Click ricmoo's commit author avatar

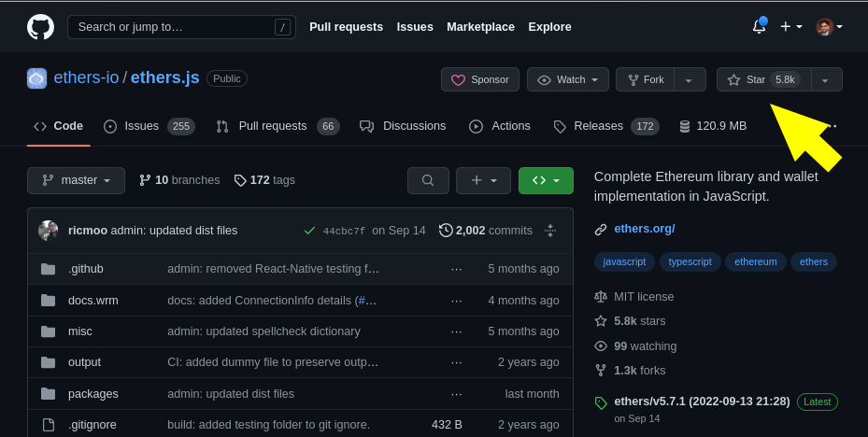point(49,231)
